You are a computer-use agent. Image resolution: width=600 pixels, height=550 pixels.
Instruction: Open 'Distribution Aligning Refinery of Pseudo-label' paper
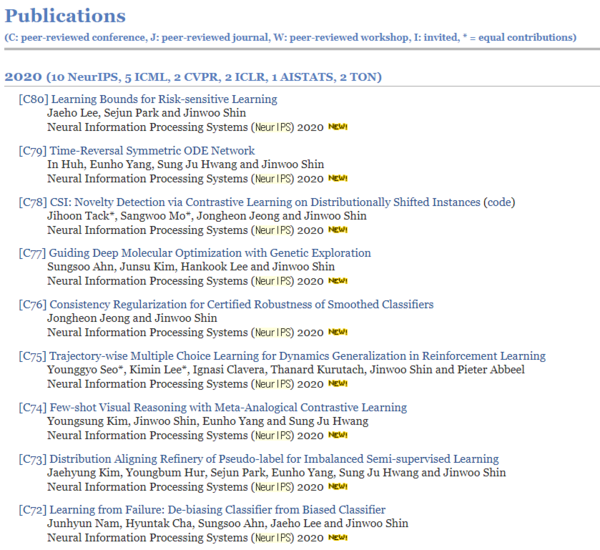point(274,459)
